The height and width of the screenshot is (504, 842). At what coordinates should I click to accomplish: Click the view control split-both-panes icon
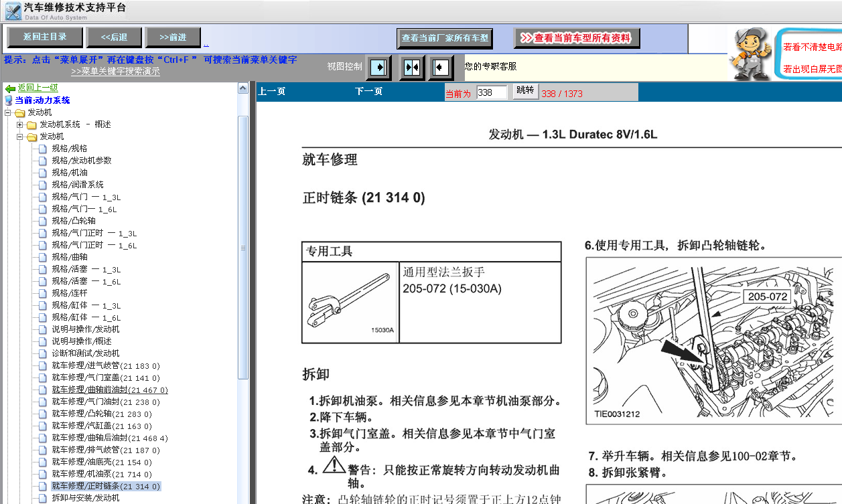(x=411, y=68)
